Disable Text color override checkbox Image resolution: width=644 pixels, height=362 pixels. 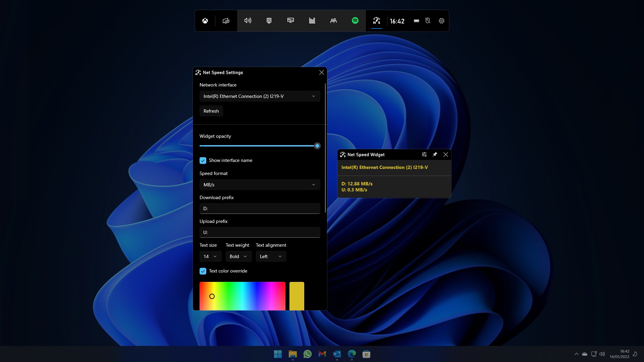[x=203, y=271]
